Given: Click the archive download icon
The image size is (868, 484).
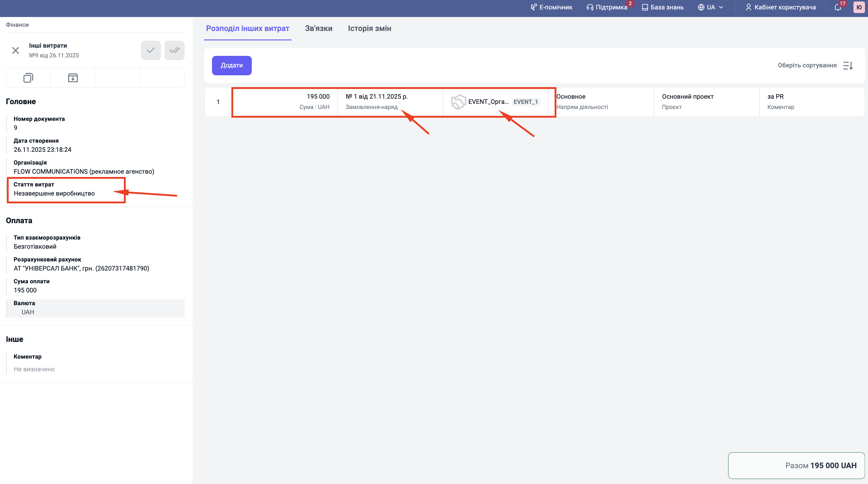Looking at the screenshot, I should tap(73, 78).
